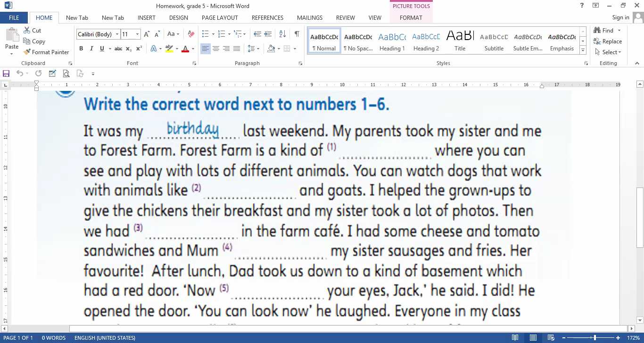Click the Clear Formatting eraser icon

pos(191,34)
